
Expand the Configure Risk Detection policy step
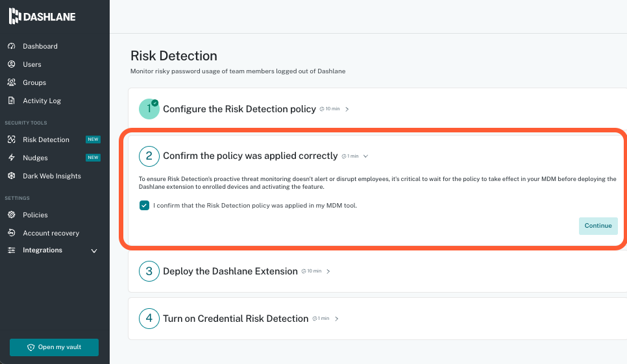[x=347, y=109]
